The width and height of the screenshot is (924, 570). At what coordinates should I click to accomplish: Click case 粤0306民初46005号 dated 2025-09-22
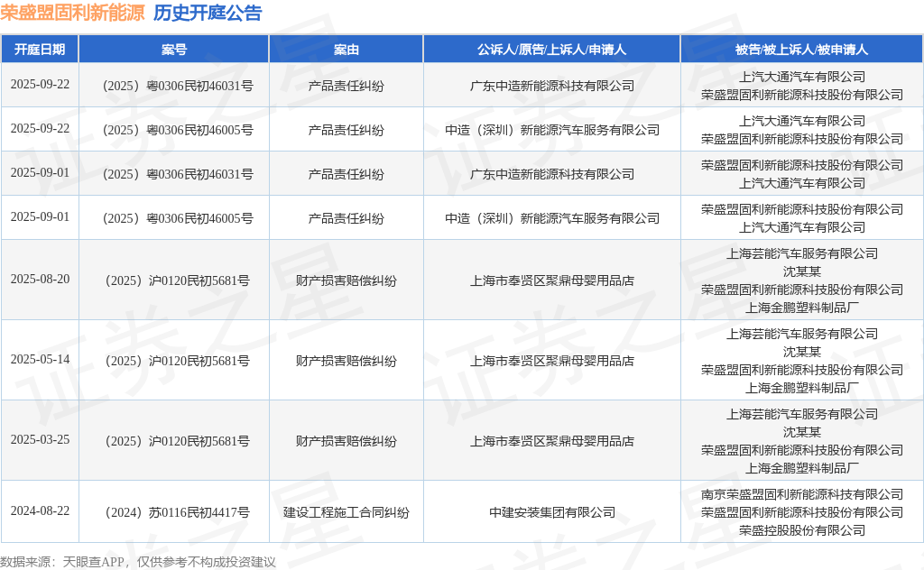point(178,130)
